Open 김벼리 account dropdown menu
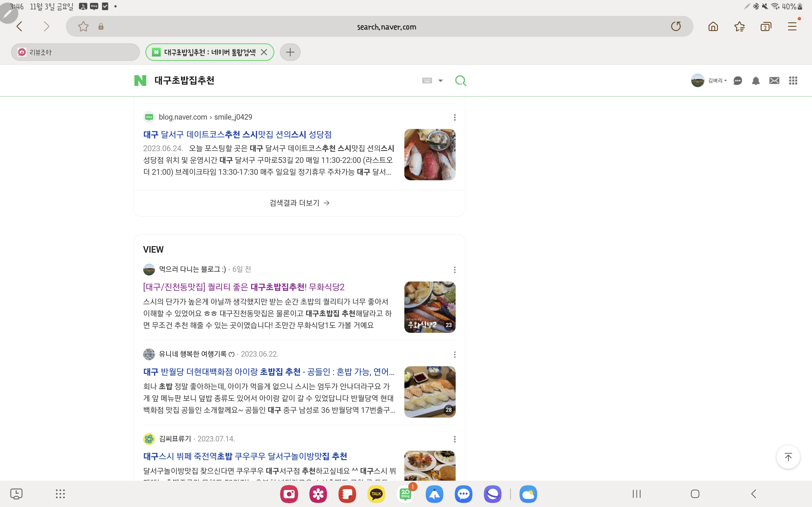The height and width of the screenshot is (507, 812). point(717,80)
